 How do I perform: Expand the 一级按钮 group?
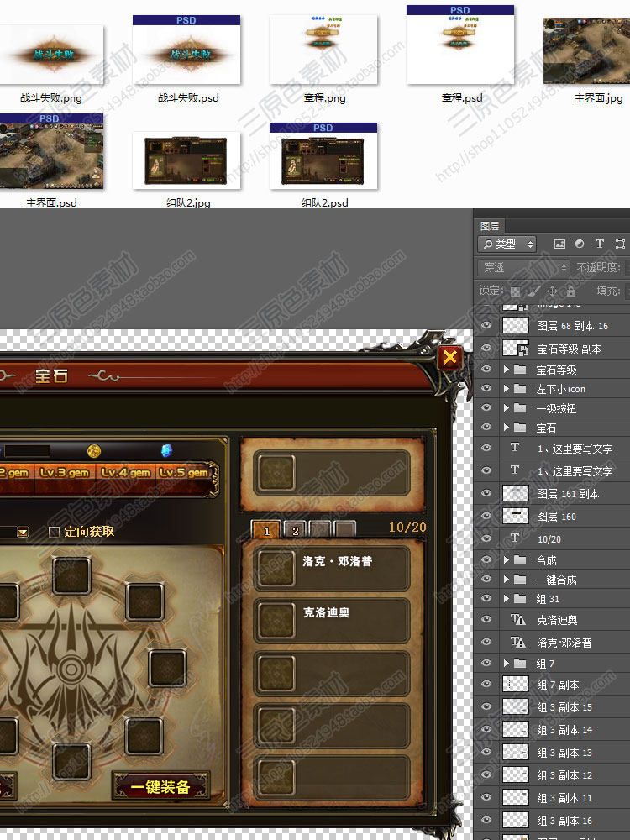click(x=507, y=407)
